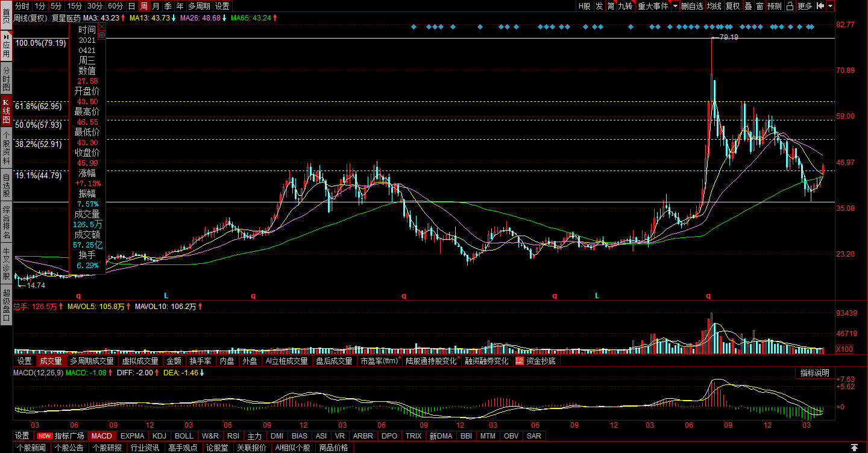Viewport: 868px width, 453px height.
Task: Open 个股公告 bottom tab
Action: point(69,448)
